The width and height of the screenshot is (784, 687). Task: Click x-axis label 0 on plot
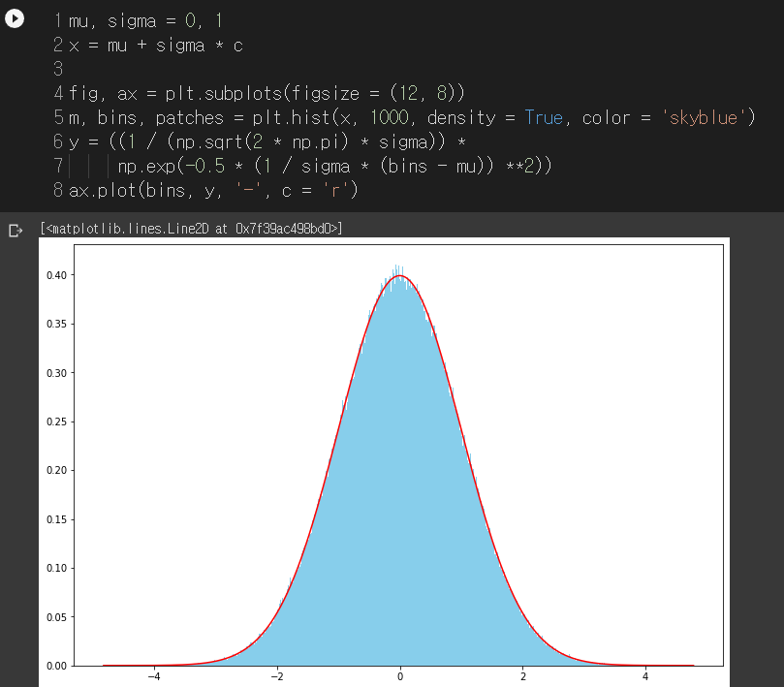(x=400, y=676)
